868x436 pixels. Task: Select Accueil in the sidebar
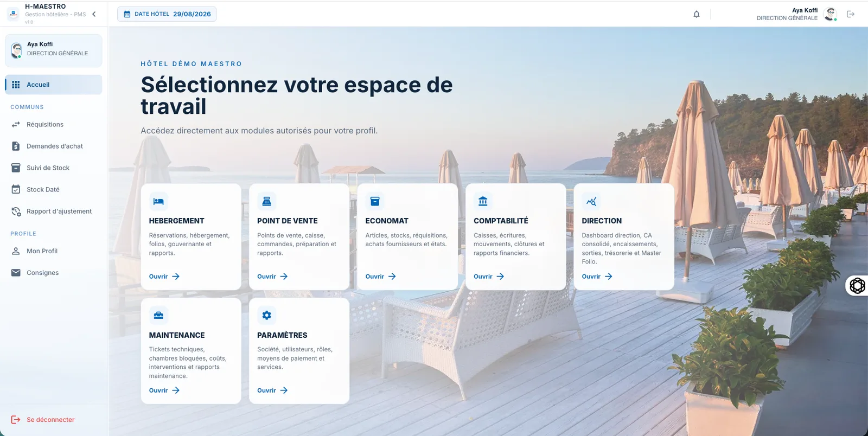tap(54, 85)
